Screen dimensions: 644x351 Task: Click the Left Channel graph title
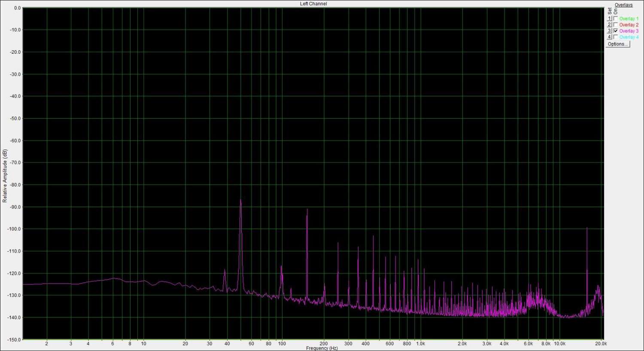(313, 4)
